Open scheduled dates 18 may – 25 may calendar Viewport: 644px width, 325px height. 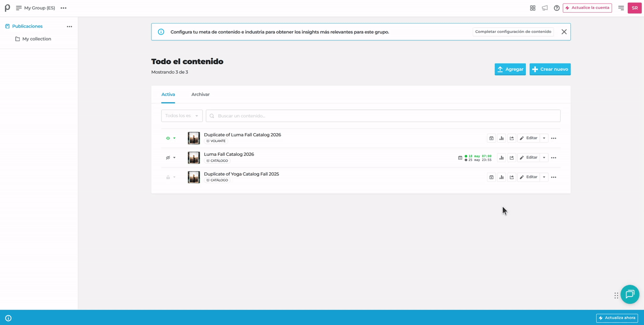click(475, 158)
